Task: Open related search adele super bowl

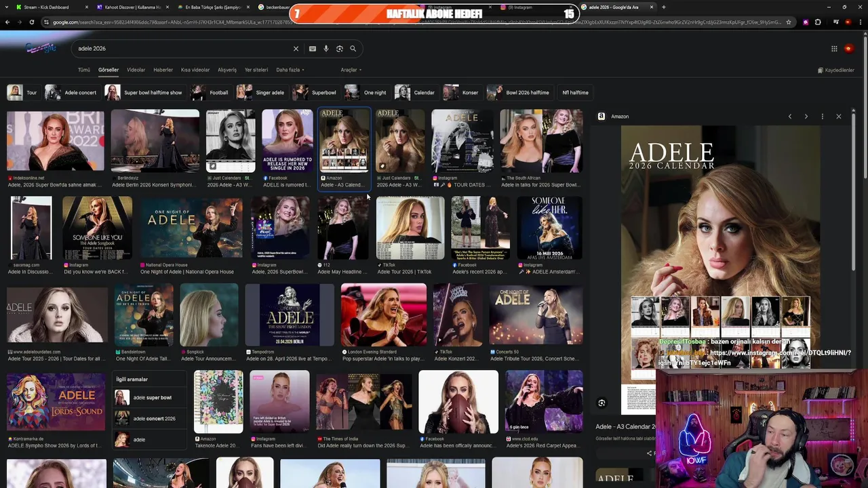Action: point(149,398)
